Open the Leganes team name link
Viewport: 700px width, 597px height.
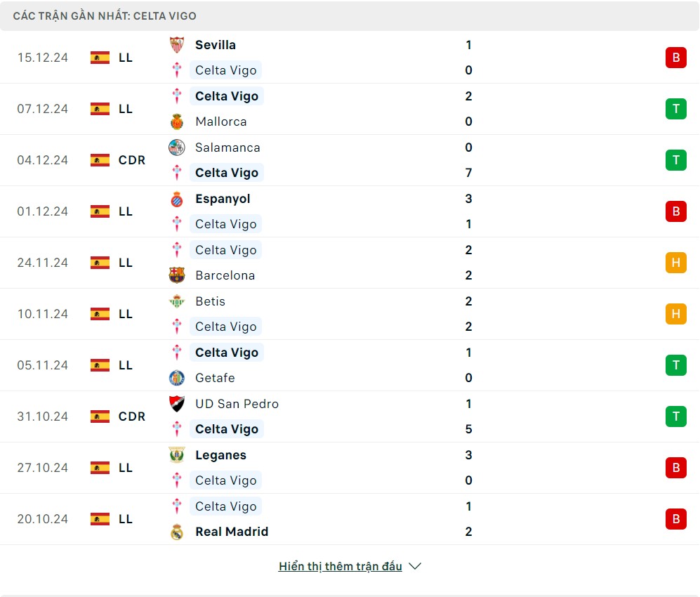pos(220,455)
